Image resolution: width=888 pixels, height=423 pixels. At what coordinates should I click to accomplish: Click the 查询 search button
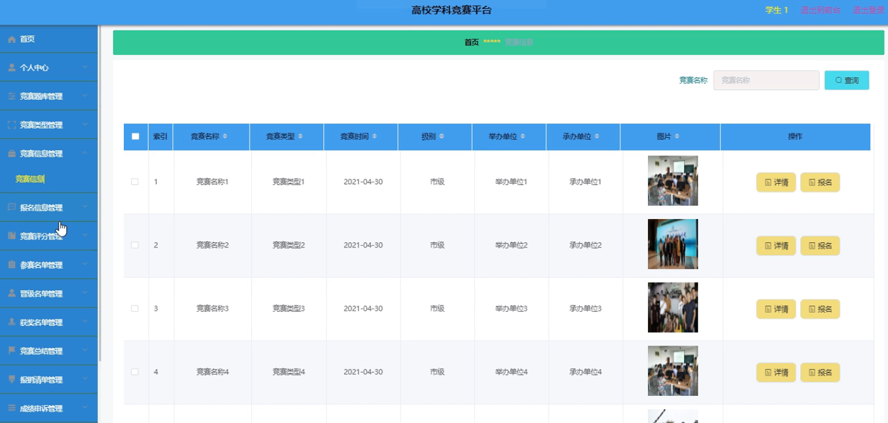coord(846,81)
